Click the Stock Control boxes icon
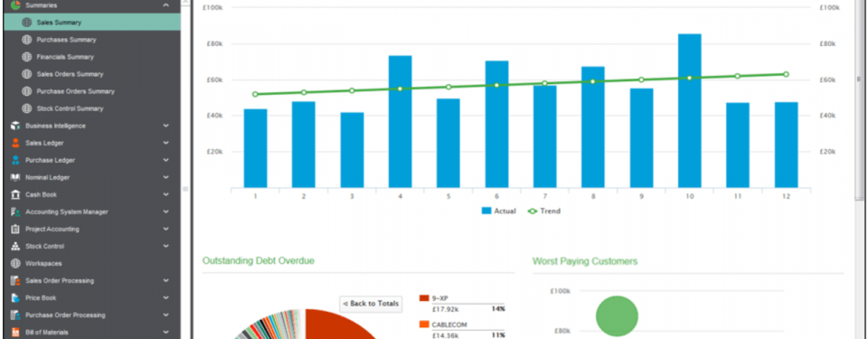 coord(15,246)
